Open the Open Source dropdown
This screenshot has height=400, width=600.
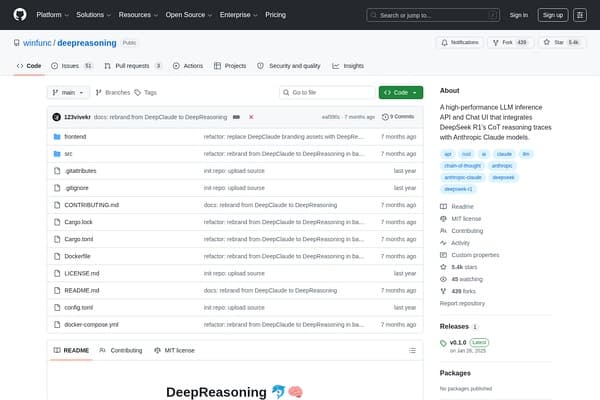tap(189, 15)
